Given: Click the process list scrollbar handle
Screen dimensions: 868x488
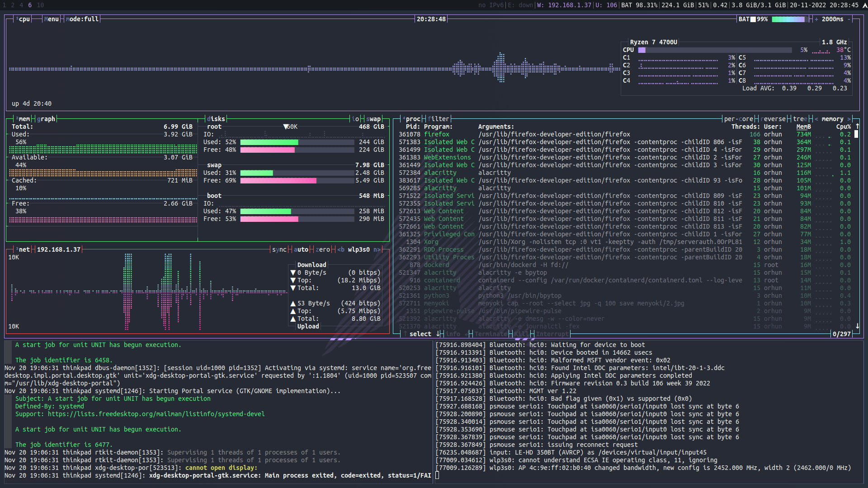Looking at the screenshot, I should (856, 134).
